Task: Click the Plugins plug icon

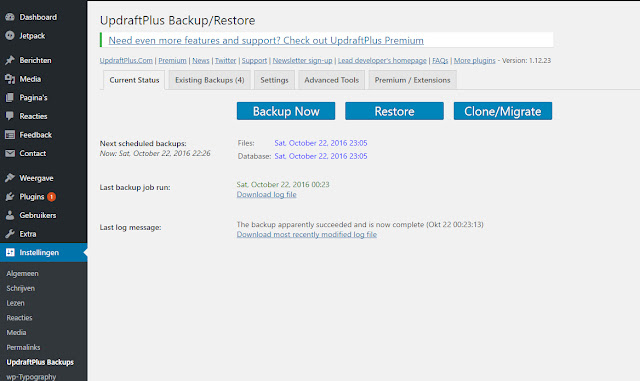Action: (x=10, y=196)
